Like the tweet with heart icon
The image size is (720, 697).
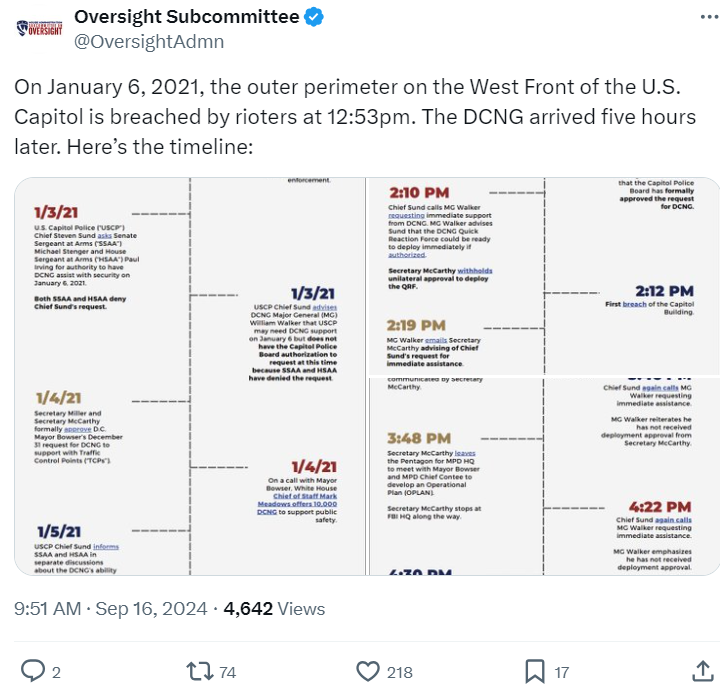pos(369,671)
